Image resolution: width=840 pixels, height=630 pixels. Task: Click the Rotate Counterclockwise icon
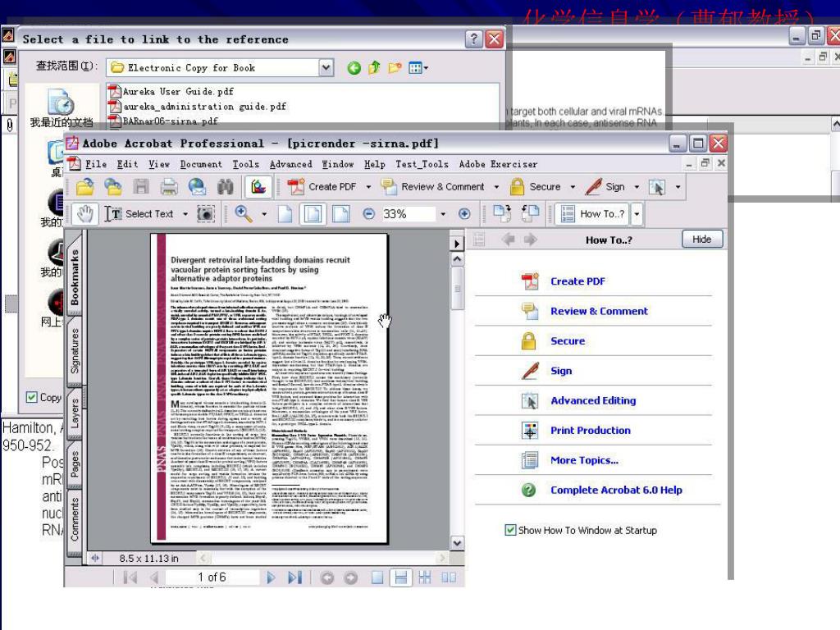tap(530, 213)
